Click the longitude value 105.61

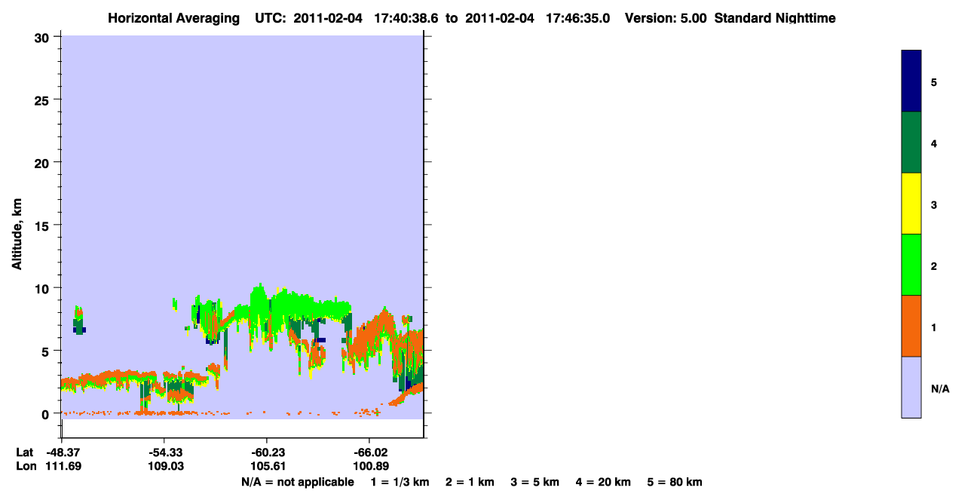click(267, 466)
